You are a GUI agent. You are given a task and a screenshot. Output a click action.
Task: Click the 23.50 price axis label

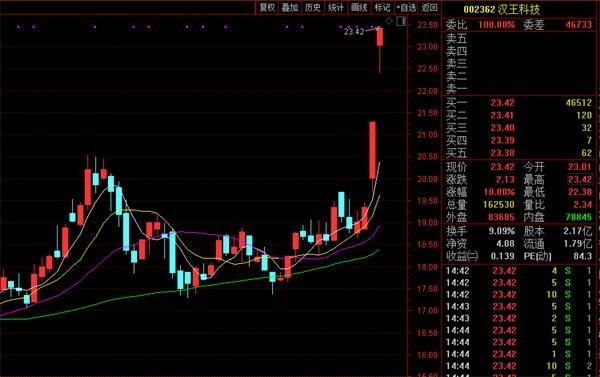[x=427, y=25]
